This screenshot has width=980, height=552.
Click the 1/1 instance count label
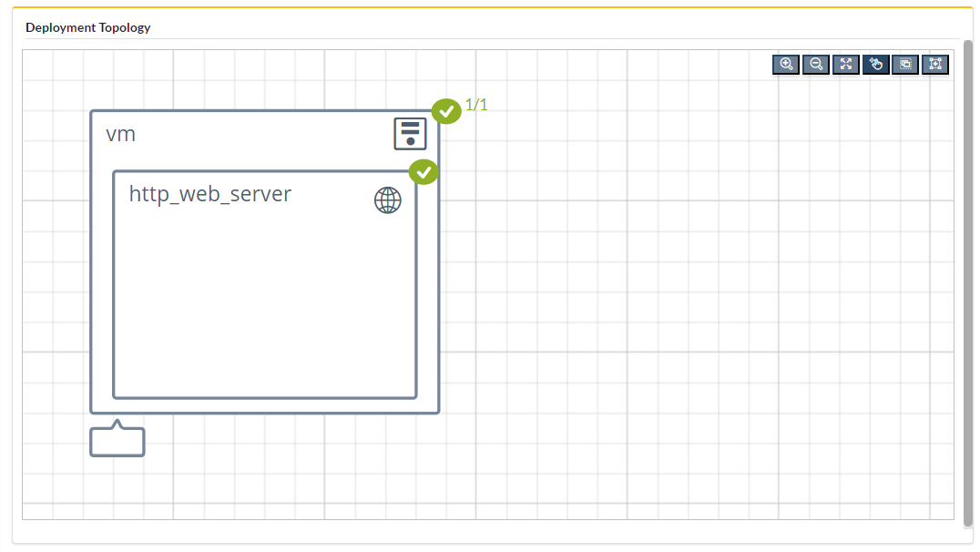pos(475,105)
